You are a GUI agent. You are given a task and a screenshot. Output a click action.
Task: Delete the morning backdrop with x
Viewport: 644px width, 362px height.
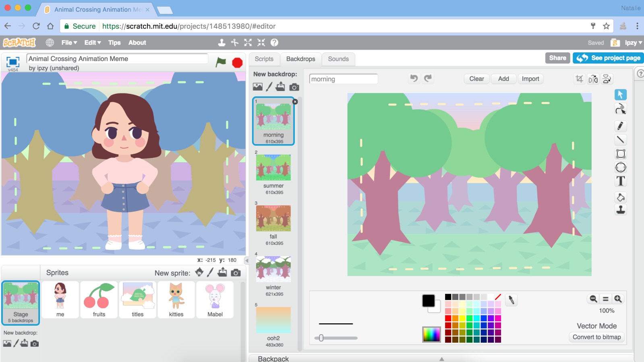295,102
